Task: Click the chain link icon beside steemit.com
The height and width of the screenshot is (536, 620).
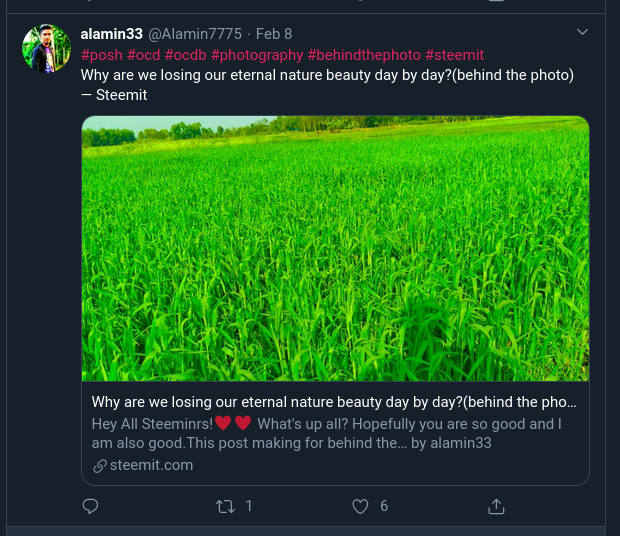Action: [x=99, y=466]
